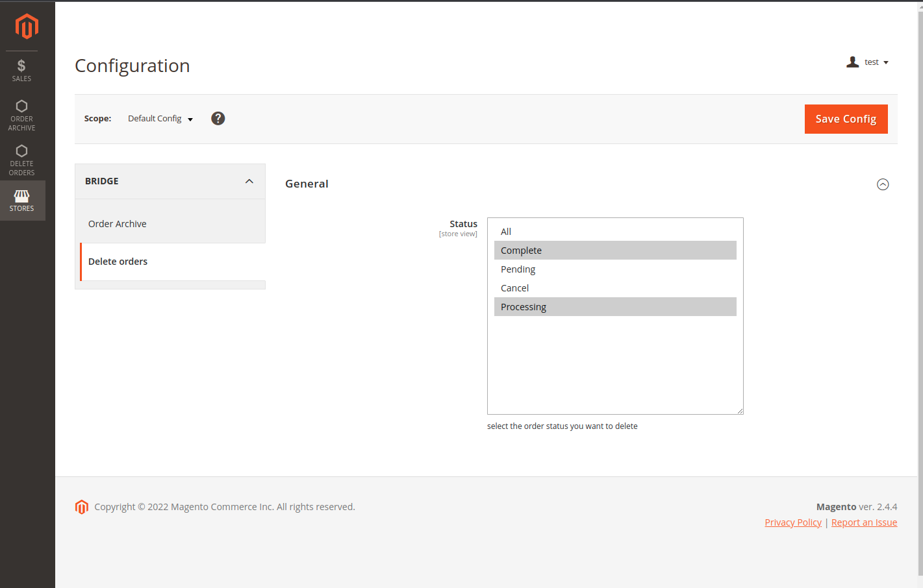Open the Delete Orders sidebar icon

(21, 160)
